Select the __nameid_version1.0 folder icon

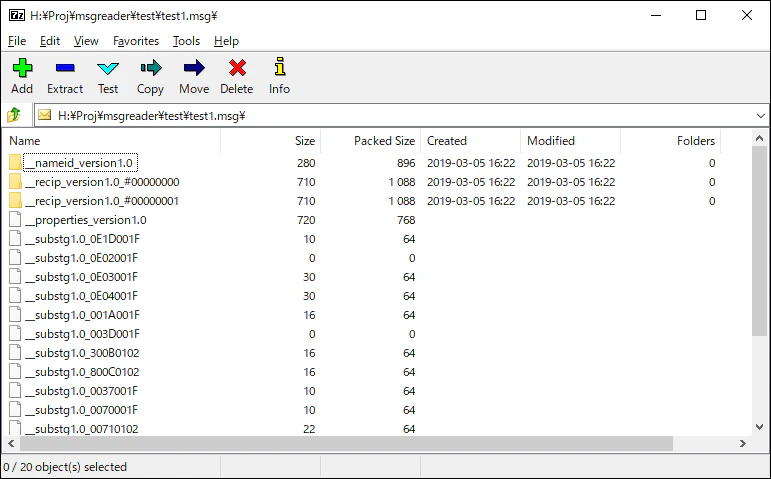click(15, 163)
